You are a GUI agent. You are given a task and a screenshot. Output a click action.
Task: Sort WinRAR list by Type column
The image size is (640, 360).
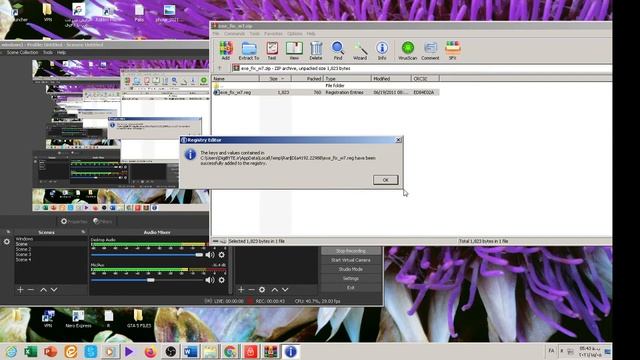point(347,78)
